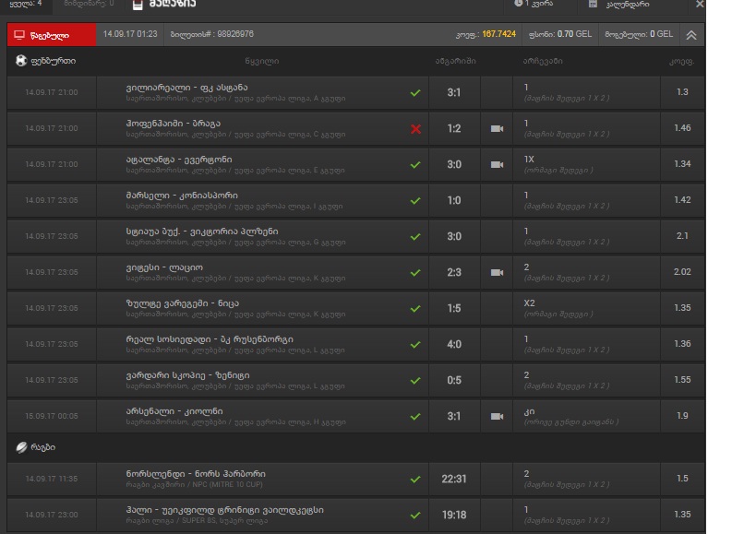Click the calendar icon in the top bar
Screen dimensions: 756x534
[x=593, y=4]
